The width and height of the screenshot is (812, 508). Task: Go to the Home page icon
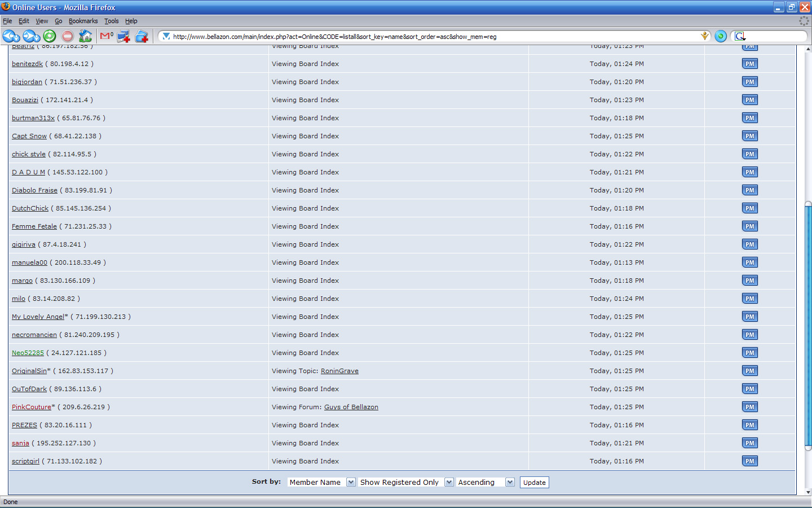tap(85, 37)
